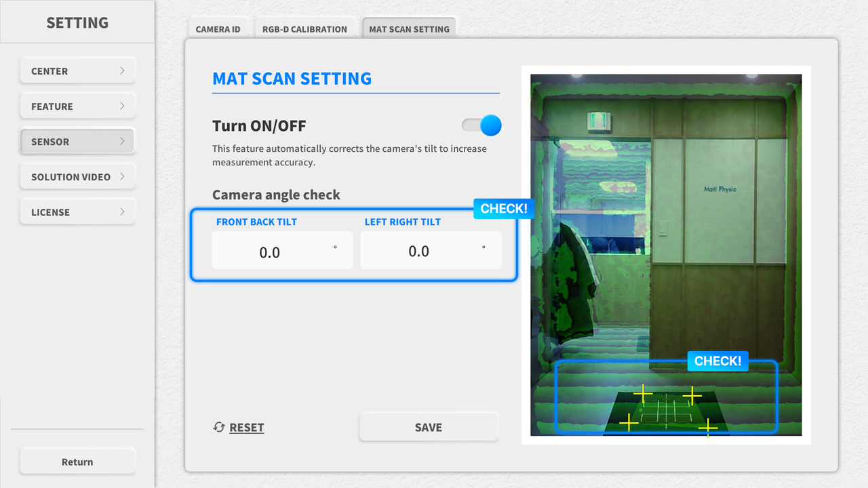The image size is (868, 488).
Task: Click the chevron next to LICENSE
Action: (122, 211)
